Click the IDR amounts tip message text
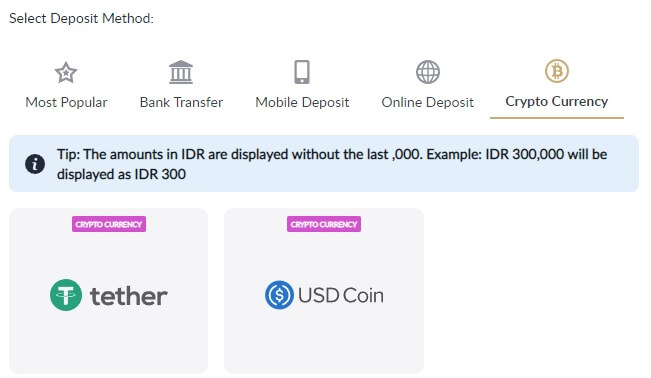 [x=332, y=164]
